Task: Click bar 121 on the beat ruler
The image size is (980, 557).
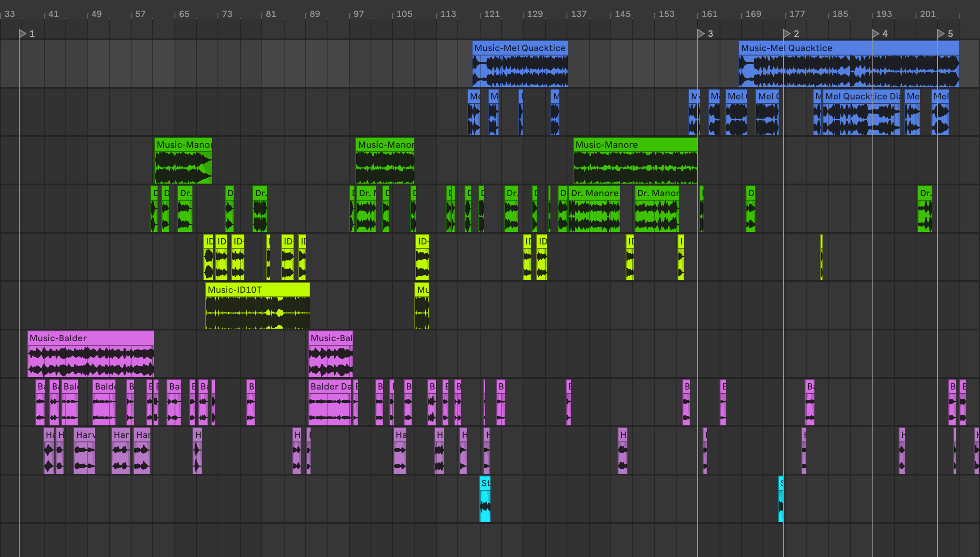Action: pyautogui.click(x=491, y=14)
